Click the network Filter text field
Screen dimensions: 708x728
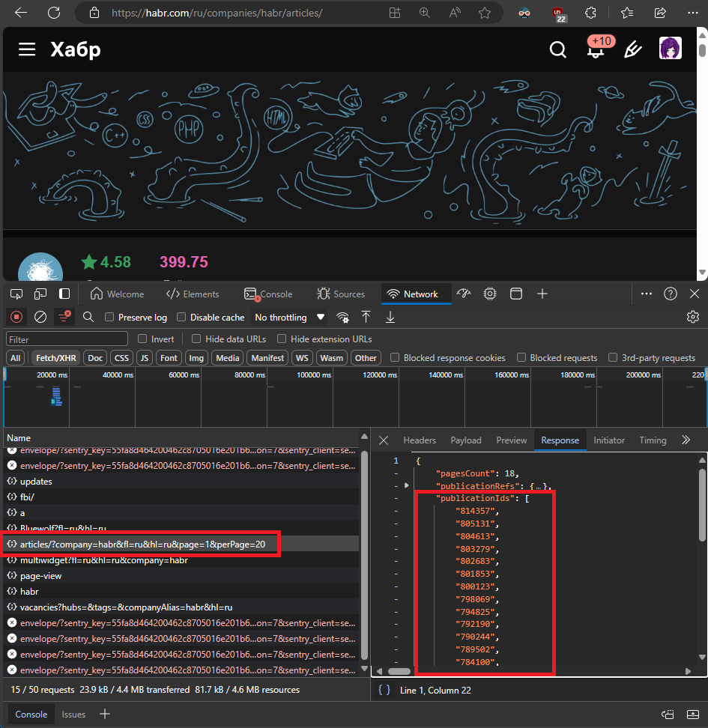[67, 339]
